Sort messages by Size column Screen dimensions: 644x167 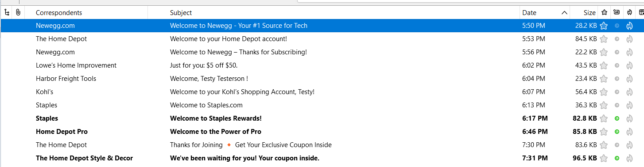click(584, 13)
